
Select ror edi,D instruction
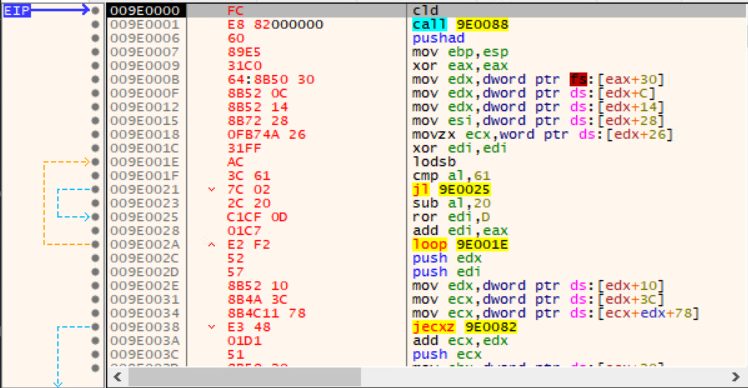(452, 217)
